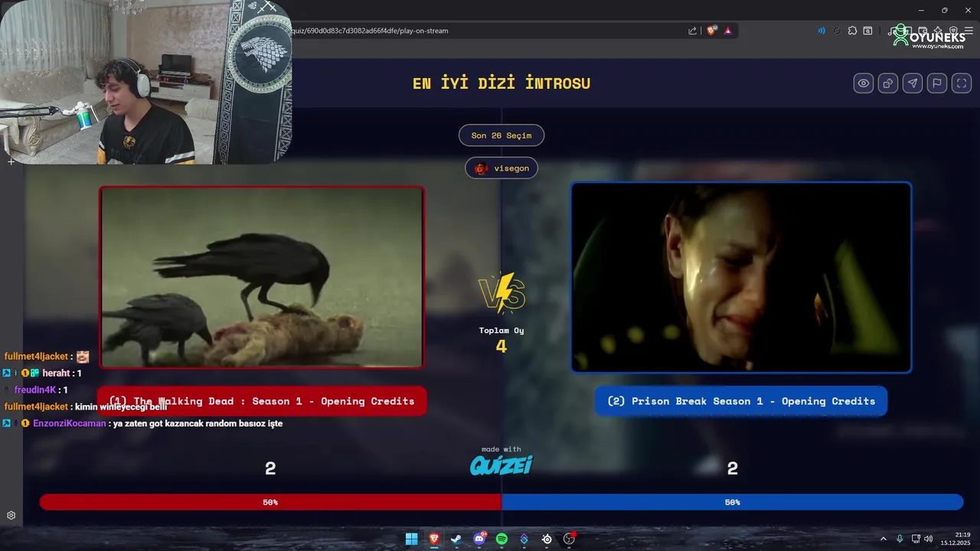
Task: Open OBS Studio from the taskbar
Action: (x=569, y=539)
